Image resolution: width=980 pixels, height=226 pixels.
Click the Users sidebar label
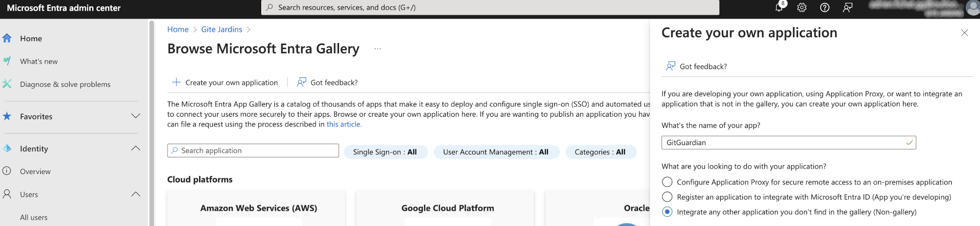pyautogui.click(x=29, y=195)
